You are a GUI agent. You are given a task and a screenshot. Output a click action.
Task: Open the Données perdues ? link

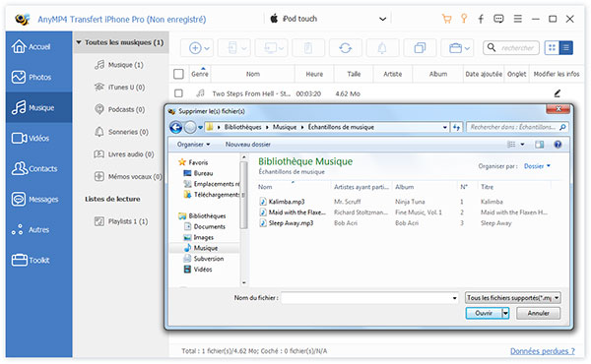coord(543,351)
